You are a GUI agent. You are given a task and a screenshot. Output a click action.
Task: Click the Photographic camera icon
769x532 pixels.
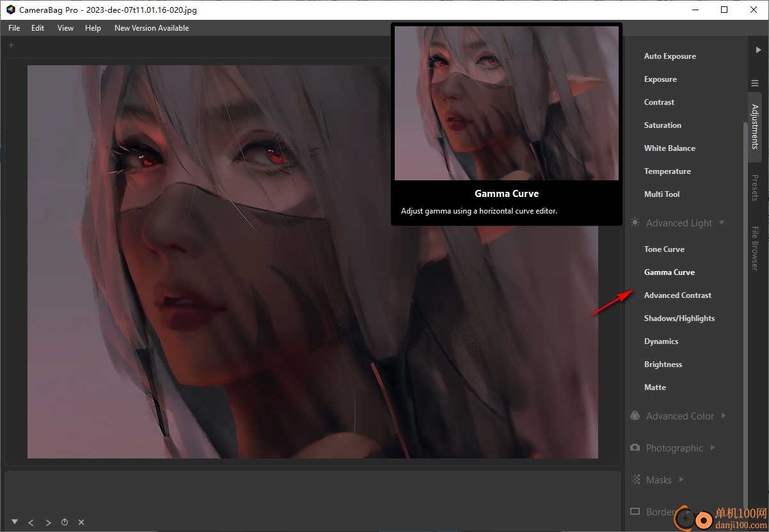coord(635,448)
